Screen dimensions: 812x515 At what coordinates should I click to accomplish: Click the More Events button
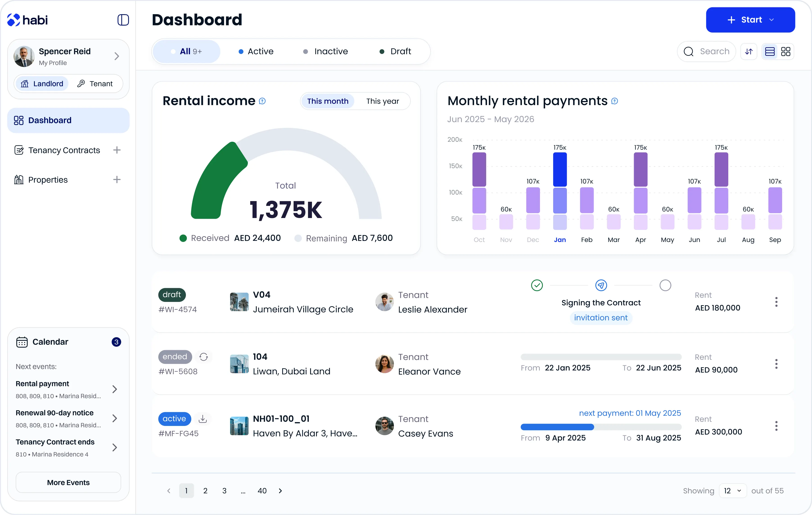(68, 482)
